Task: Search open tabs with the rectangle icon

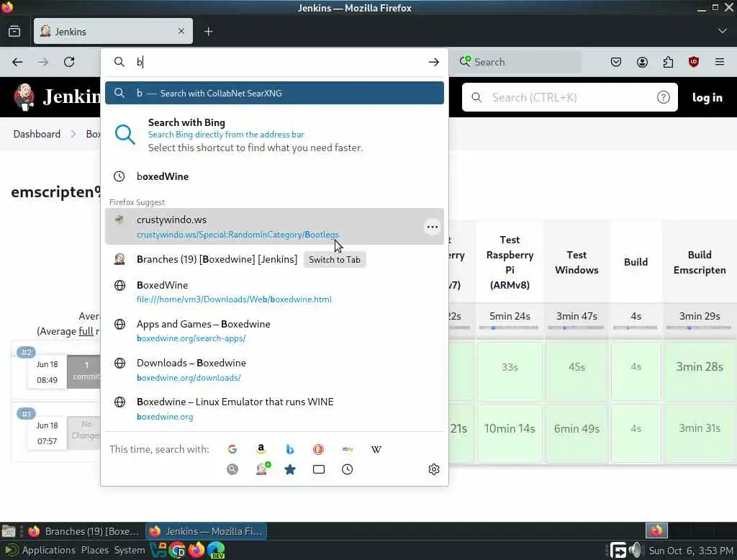Action: [x=319, y=469]
